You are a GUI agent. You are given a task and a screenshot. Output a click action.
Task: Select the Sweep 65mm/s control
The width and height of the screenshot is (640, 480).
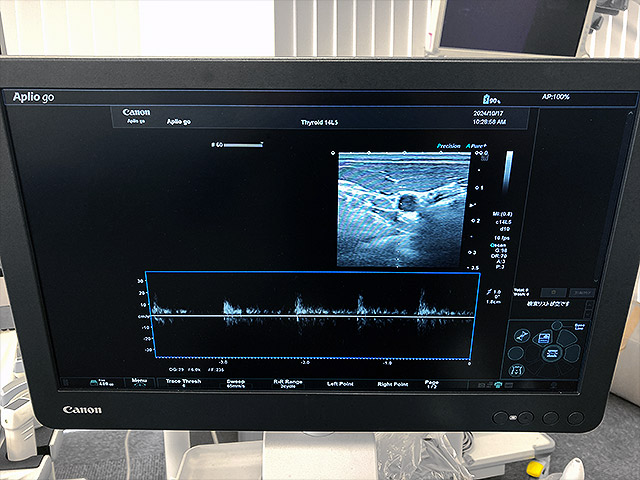pos(236,383)
